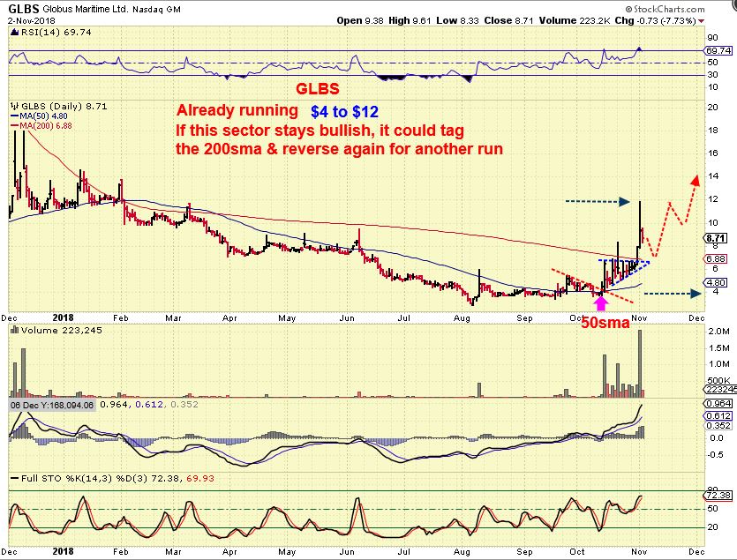The height and width of the screenshot is (560, 737).
Task: Select the Volume 223.2K header value
Action: coord(575,20)
